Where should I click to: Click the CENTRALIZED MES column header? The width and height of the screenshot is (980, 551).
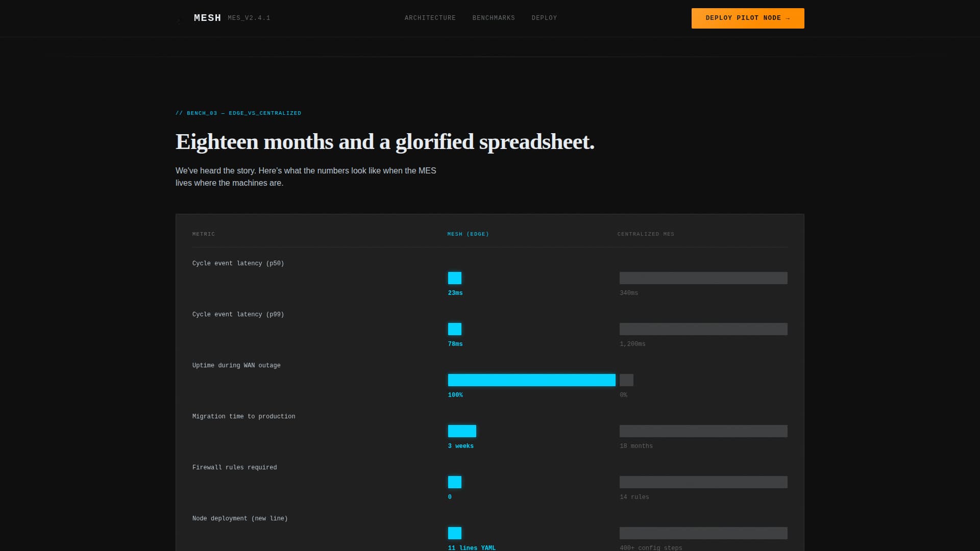pos(646,234)
